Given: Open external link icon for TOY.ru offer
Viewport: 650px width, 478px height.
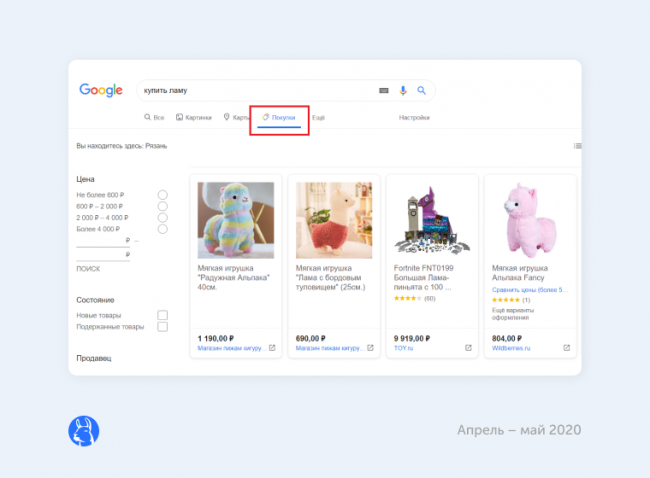Looking at the screenshot, I should click(x=469, y=348).
